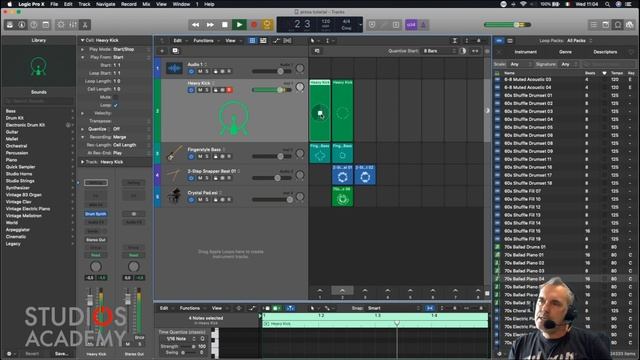
Task: Start playback with green Play button
Action: 239,25
